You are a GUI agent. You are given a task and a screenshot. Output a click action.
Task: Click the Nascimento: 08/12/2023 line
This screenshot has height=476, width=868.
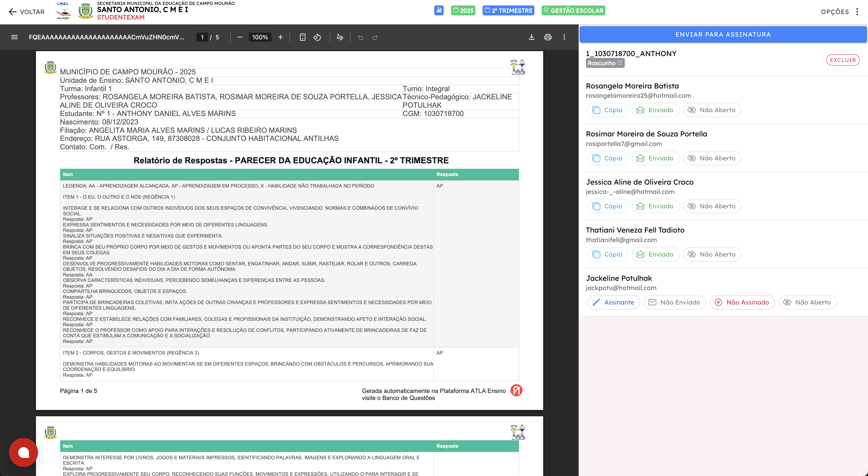coord(99,122)
